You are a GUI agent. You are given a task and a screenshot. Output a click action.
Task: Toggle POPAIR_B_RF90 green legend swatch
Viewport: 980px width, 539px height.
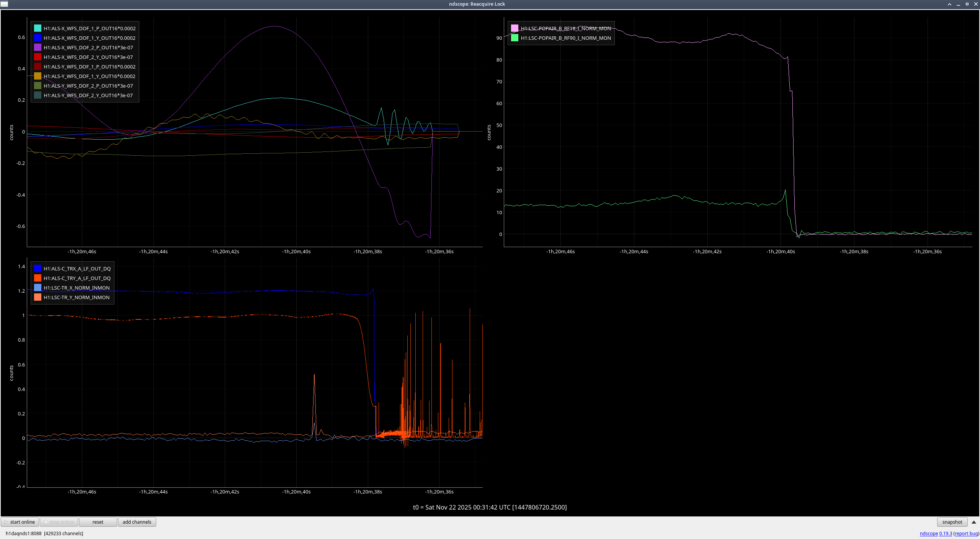point(514,38)
